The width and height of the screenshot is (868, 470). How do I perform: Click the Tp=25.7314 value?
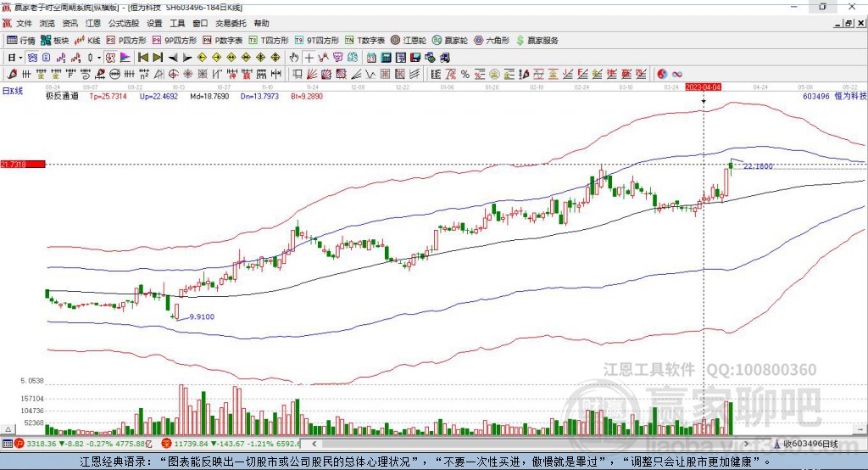pos(108,97)
